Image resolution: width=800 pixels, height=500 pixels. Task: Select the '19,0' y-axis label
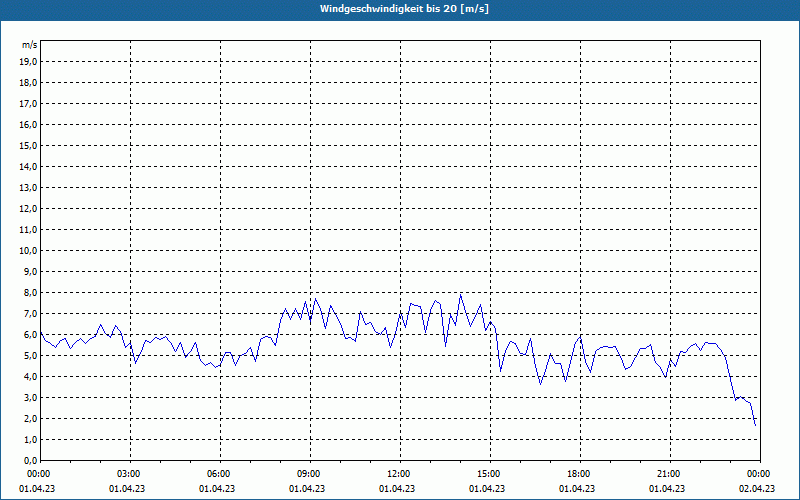click(x=27, y=62)
